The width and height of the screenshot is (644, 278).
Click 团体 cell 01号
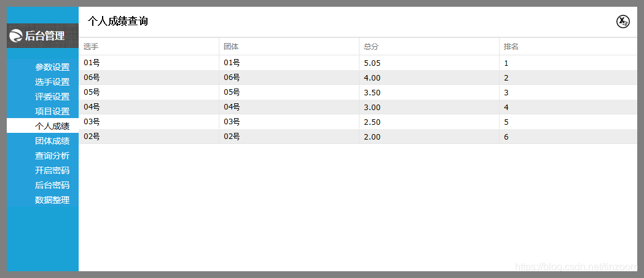tap(289, 63)
